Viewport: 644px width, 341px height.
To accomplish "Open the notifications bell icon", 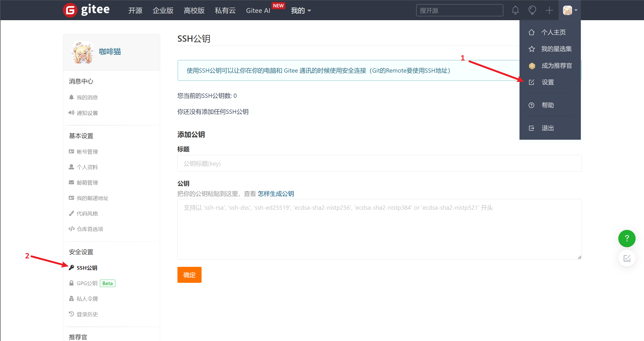I will (515, 10).
